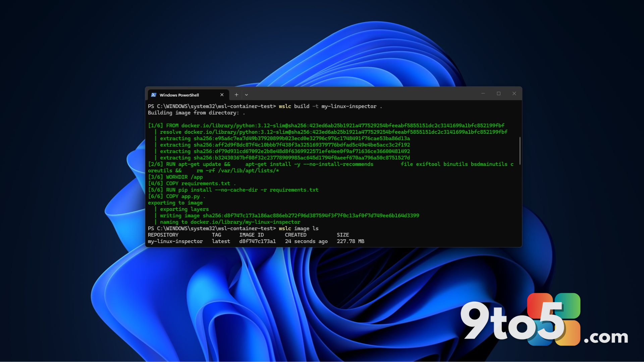Screen dimensions: 644x362
Task: Close the Windows PowerShell tab
Action: pyautogui.click(x=222, y=95)
